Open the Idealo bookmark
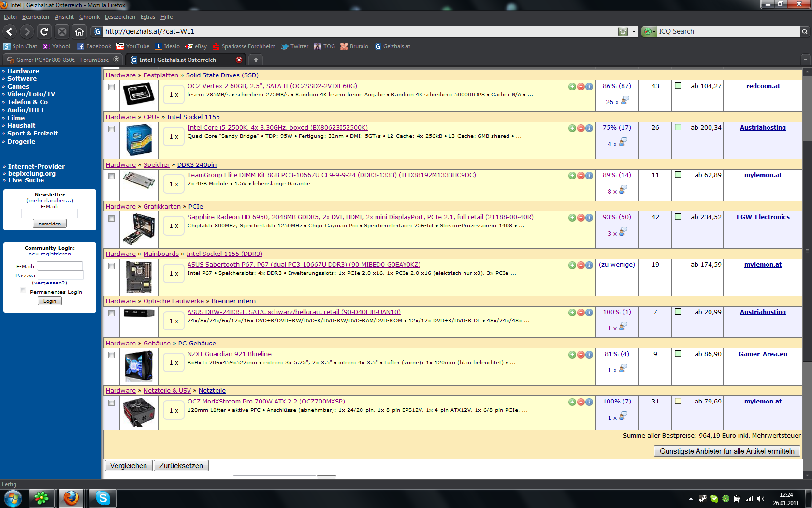812x508 pixels. click(167, 46)
